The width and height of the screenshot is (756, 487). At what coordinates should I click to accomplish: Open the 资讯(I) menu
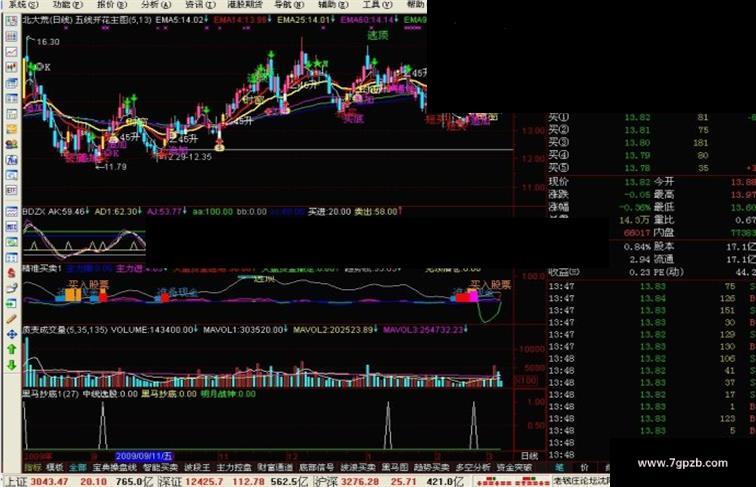pos(200,4)
